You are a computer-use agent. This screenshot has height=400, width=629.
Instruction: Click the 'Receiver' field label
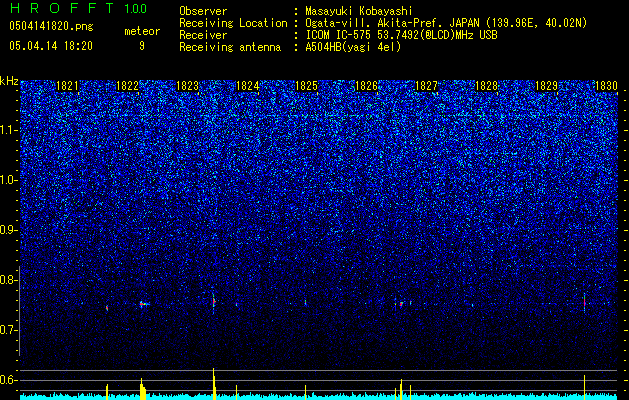point(203,35)
